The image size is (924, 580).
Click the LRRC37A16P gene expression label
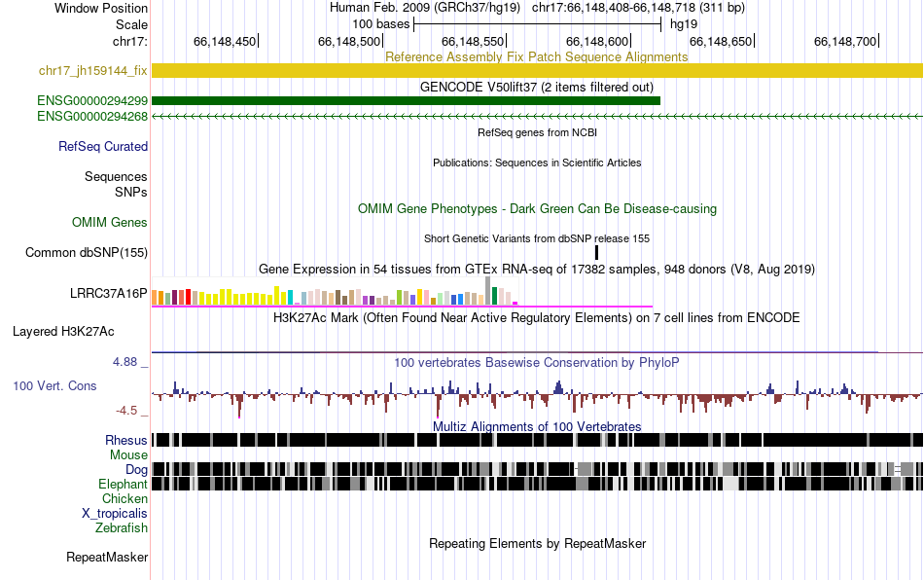(x=108, y=293)
